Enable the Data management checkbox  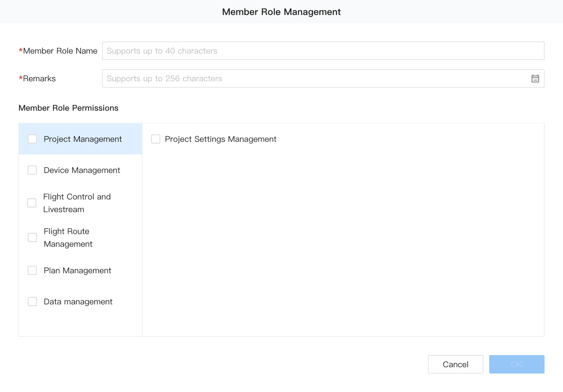32,301
